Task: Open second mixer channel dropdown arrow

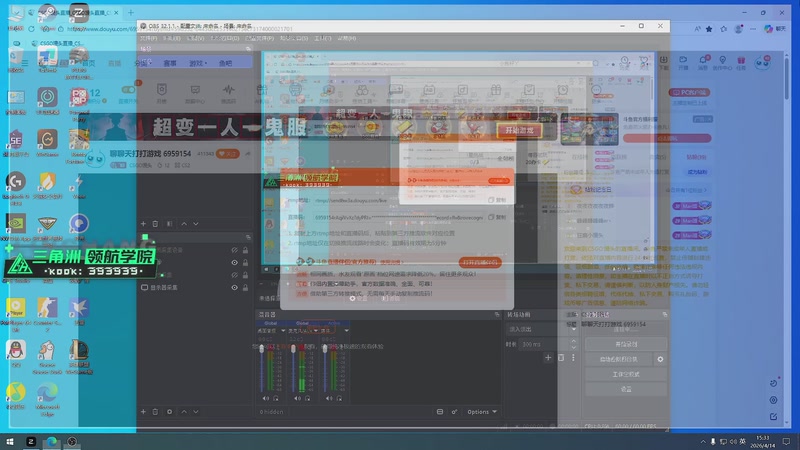Action: coord(315,331)
